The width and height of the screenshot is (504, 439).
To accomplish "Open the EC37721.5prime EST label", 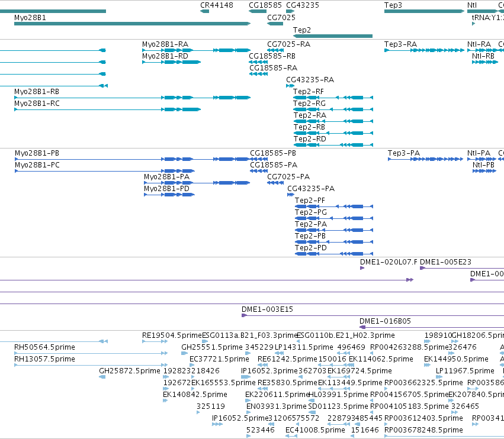I will (219, 359).
